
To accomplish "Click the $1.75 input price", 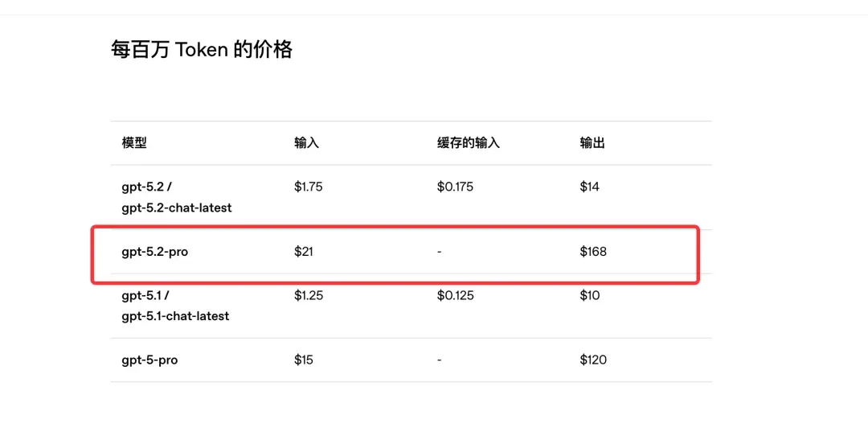I will pyautogui.click(x=309, y=187).
